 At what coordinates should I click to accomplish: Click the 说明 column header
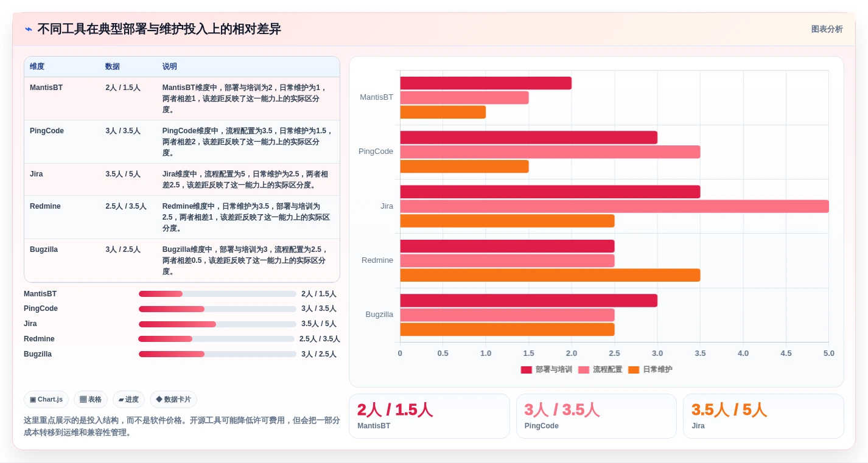[x=169, y=66]
